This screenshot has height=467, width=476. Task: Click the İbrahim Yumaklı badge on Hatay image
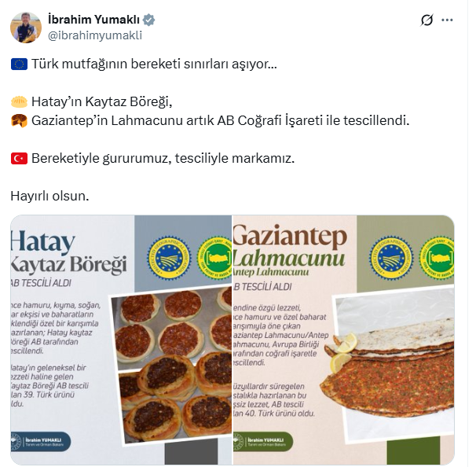pos(41,442)
